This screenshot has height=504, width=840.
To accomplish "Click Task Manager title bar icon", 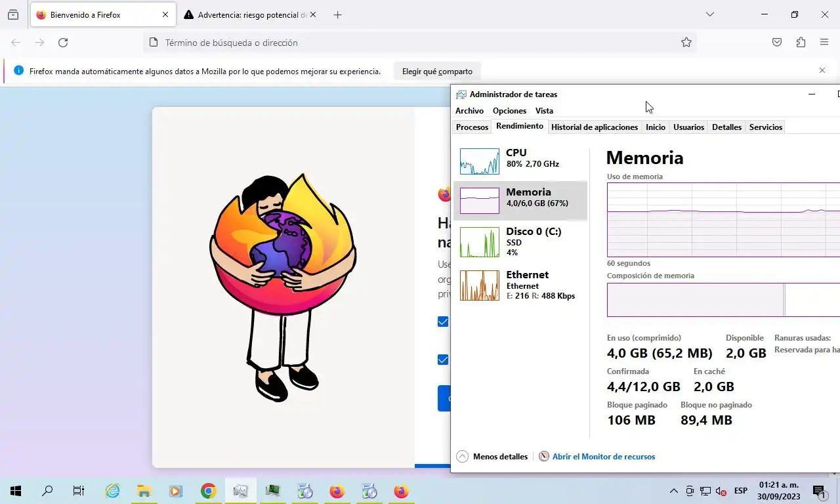I will [461, 94].
